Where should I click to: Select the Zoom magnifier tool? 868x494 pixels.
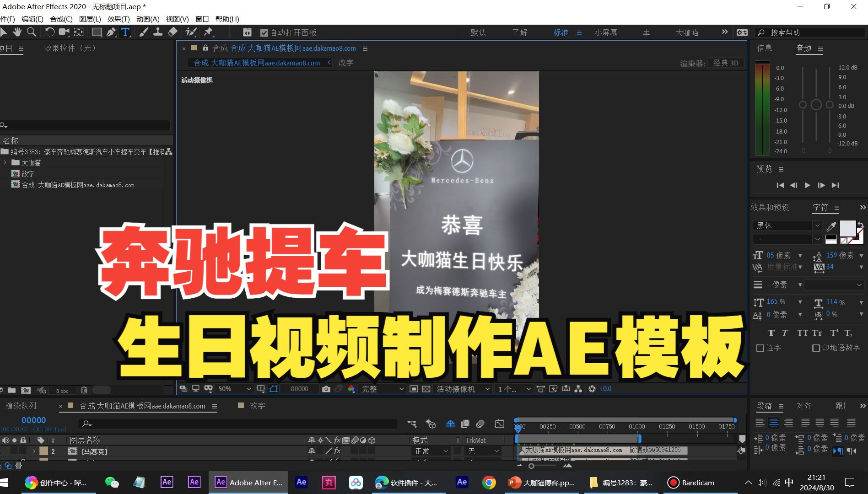click(32, 32)
